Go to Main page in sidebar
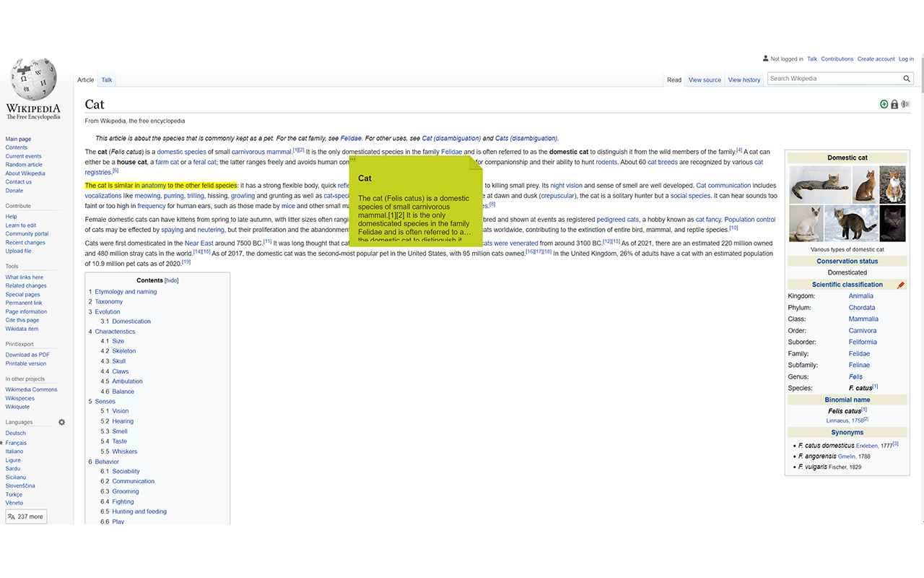Viewport: 924px width, 578px height. tap(18, 139)
